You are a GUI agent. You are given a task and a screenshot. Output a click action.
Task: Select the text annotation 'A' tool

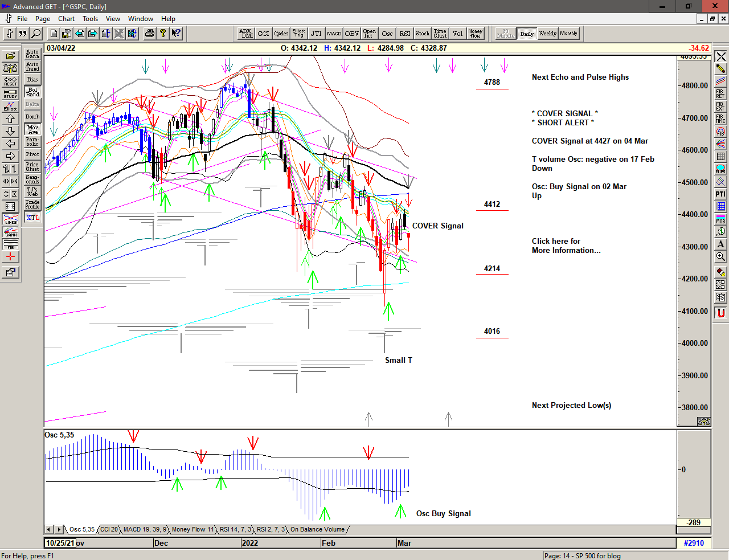(720, 244)
